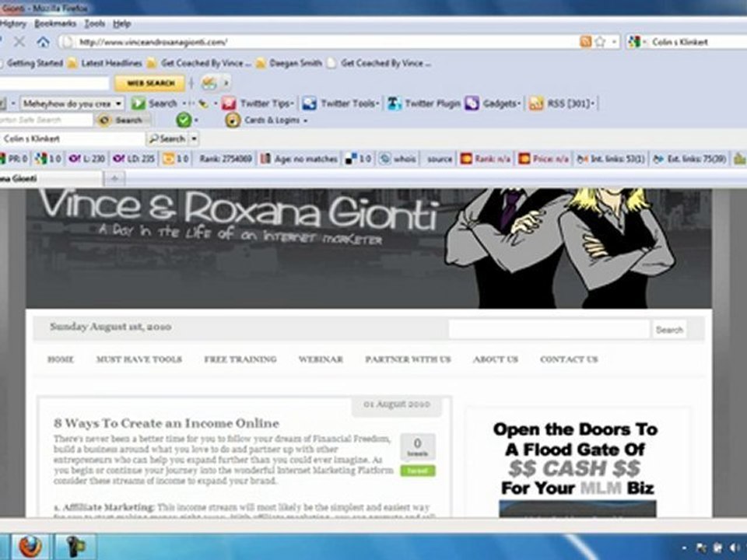Viewport: 747px width, 560px height.
Task: Bookmark this page with the star icon
Action: [600, 42]
